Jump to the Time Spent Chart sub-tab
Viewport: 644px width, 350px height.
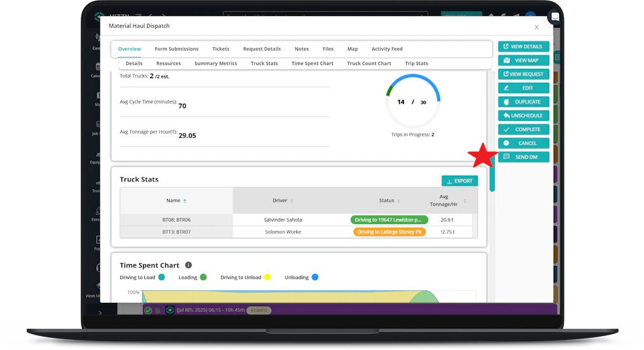[x=312, y=64]
